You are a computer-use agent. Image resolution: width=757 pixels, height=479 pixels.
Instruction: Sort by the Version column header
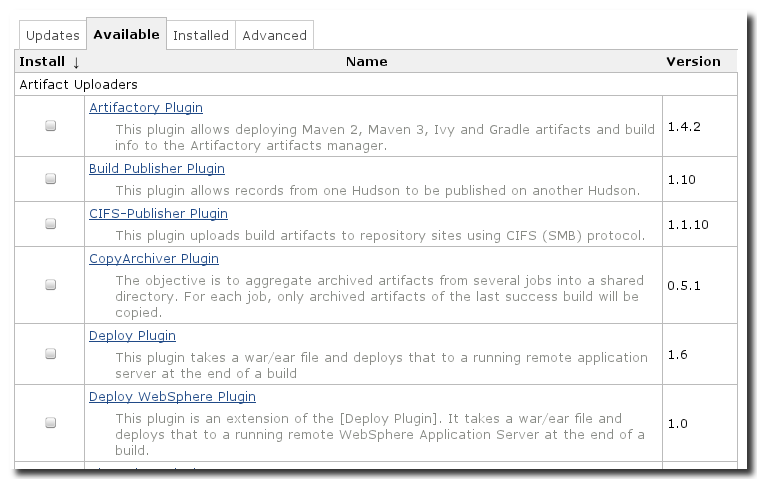point(693,61)
